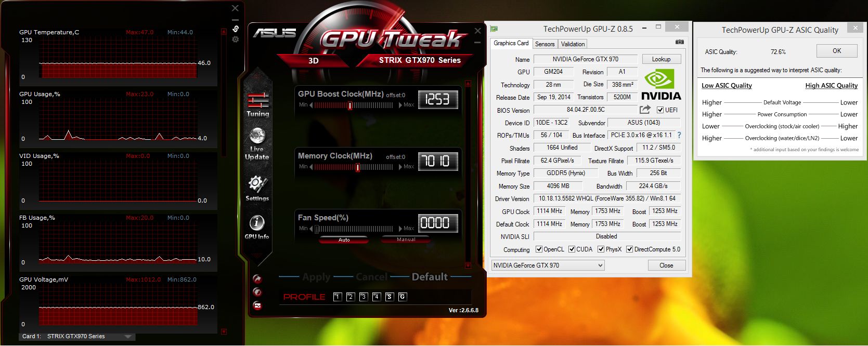Image resolution: width=868 pixels, height=346 pixels.
Task: Click Memory Clock Min arrow
Action: click(x=311, y=167)
